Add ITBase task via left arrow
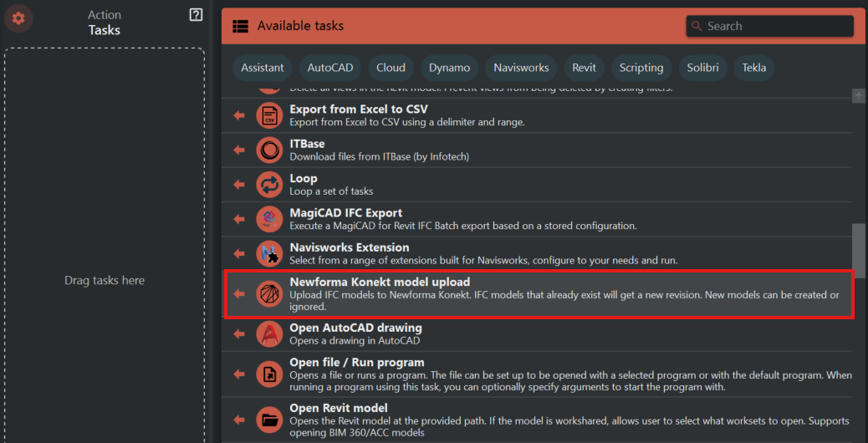This screenshot has width=868, height=443. click(239, 150)
